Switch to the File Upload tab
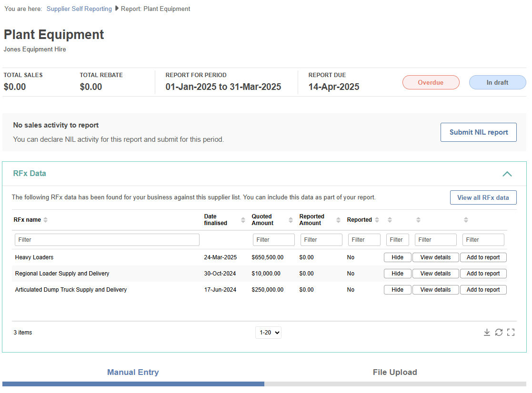 point(394,372)
